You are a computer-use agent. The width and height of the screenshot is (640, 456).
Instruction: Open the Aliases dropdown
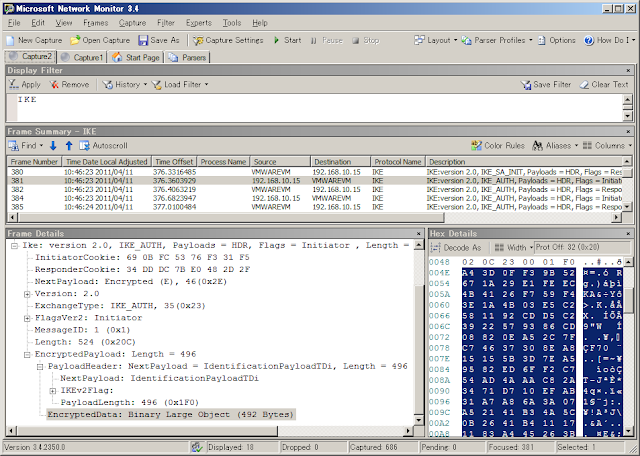click(x=555, y=146)
